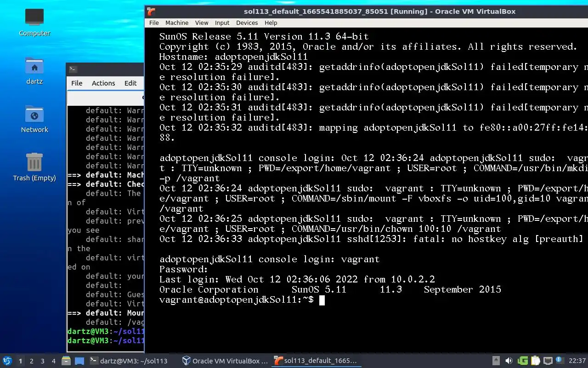Click the tab bar field in terminal window
This screenshot has height=368, width=588.
tap(106, 98)
